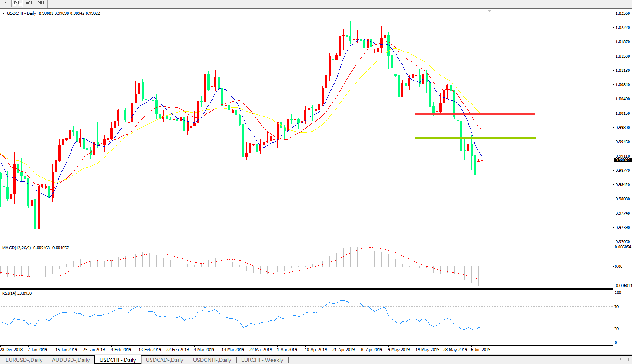The width and height of the screenshot is (632, 364).
Task: Select the MN monthly timeframe button
Action: 41,3
